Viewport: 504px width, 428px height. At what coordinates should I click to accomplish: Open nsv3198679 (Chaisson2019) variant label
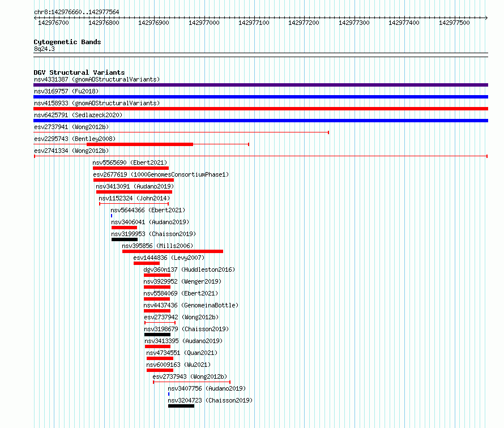186,329
